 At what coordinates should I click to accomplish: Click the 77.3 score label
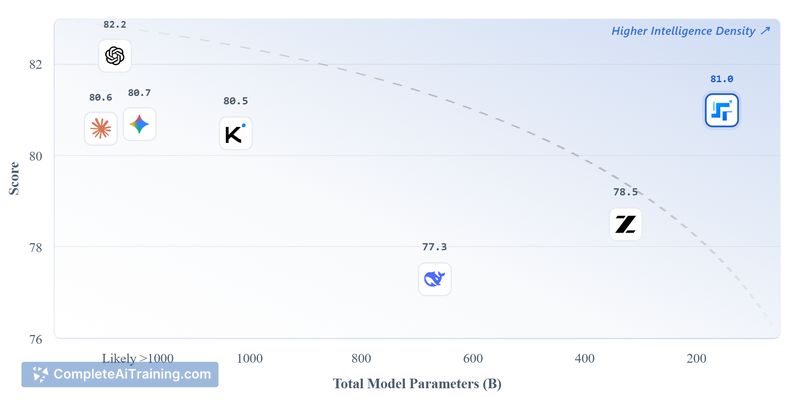click(434, 247)
